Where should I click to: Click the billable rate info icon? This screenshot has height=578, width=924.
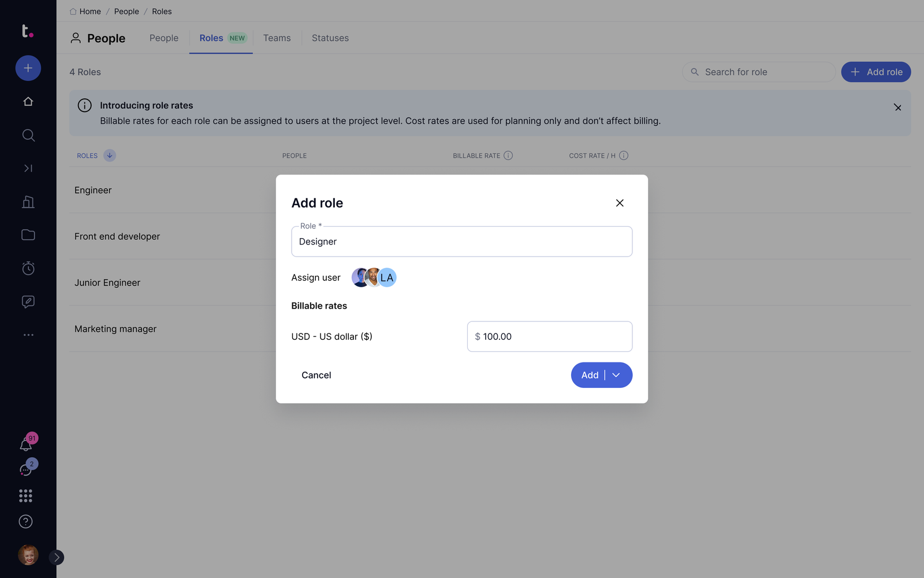(x=508, y=155)
